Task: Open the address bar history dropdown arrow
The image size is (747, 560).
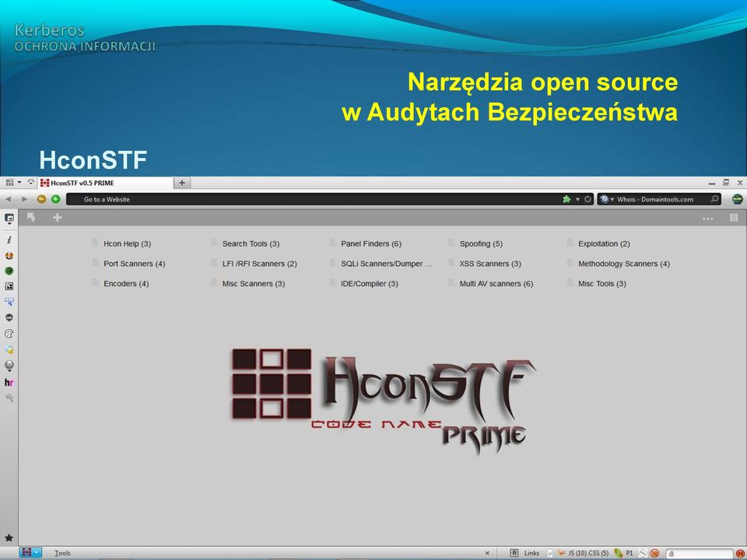Action: (577, 200)
